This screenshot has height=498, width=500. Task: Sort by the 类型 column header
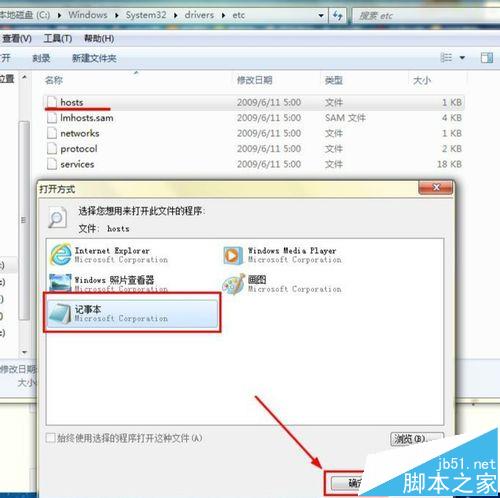334,80
